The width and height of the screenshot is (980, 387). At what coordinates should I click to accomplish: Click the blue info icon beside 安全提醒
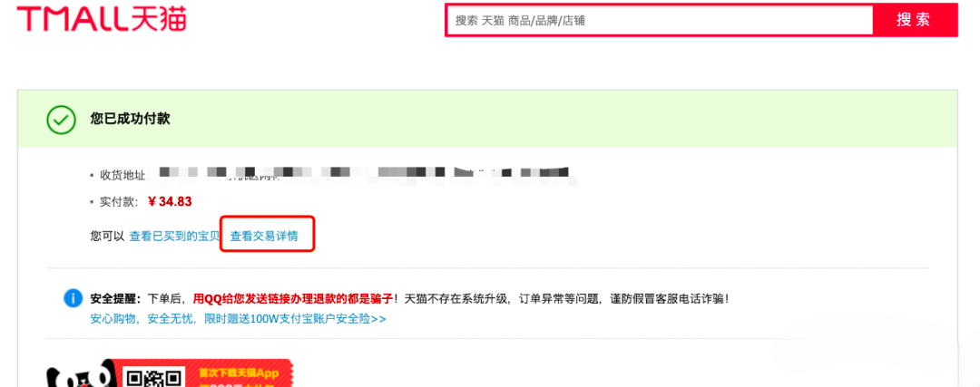73,298
